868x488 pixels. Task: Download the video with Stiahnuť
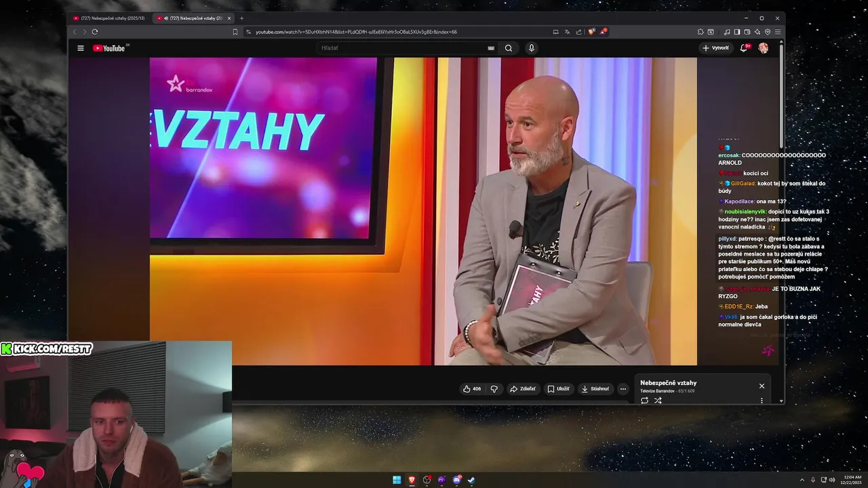pyautogui.click(x=595, y=389)
